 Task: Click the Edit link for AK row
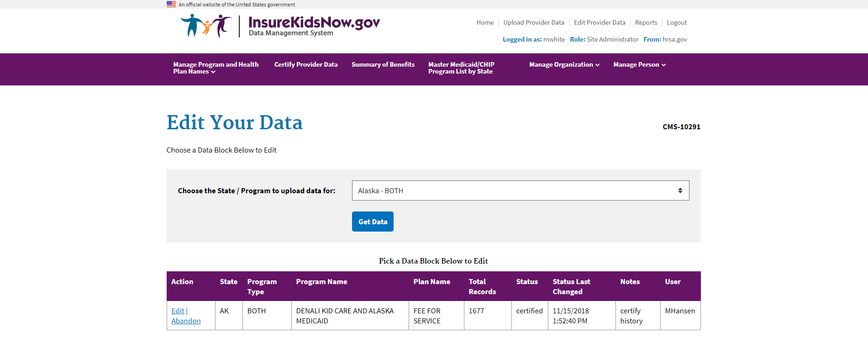[x=178, y=311]
